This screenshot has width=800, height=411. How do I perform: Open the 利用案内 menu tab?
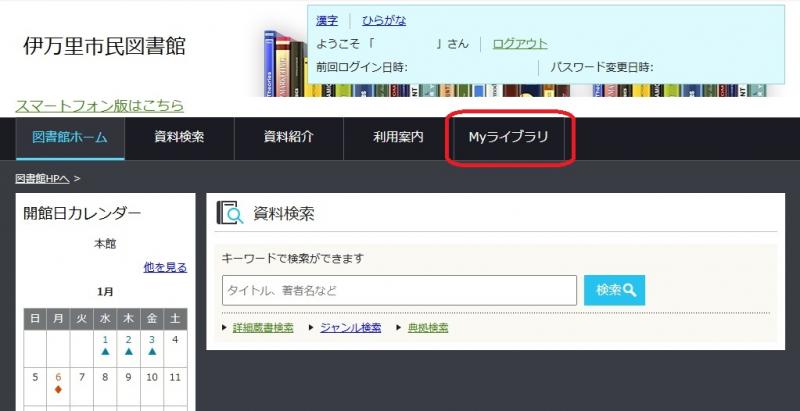point(398,138)
